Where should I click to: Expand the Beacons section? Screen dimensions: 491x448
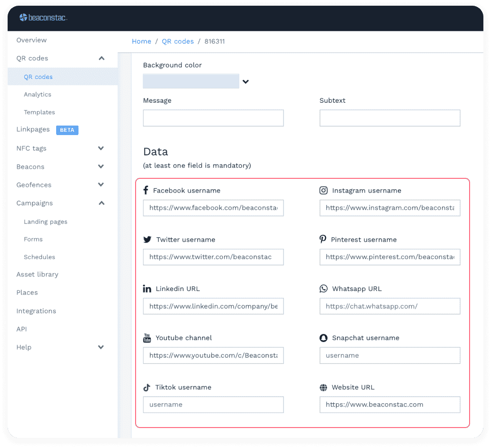[x=101, y=166]
